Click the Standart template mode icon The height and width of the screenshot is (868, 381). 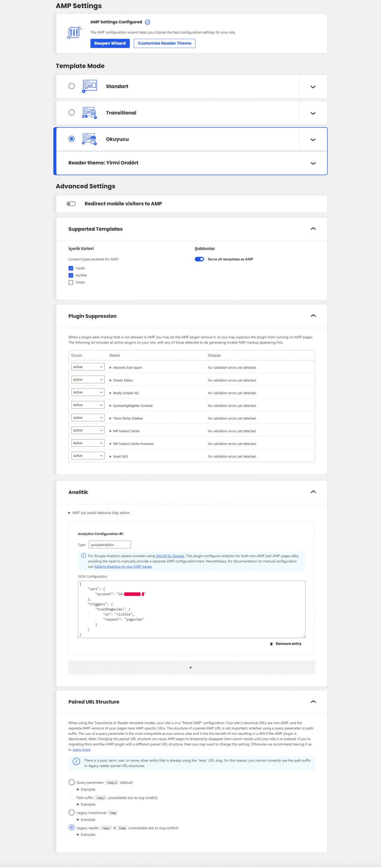coord(90,86)
